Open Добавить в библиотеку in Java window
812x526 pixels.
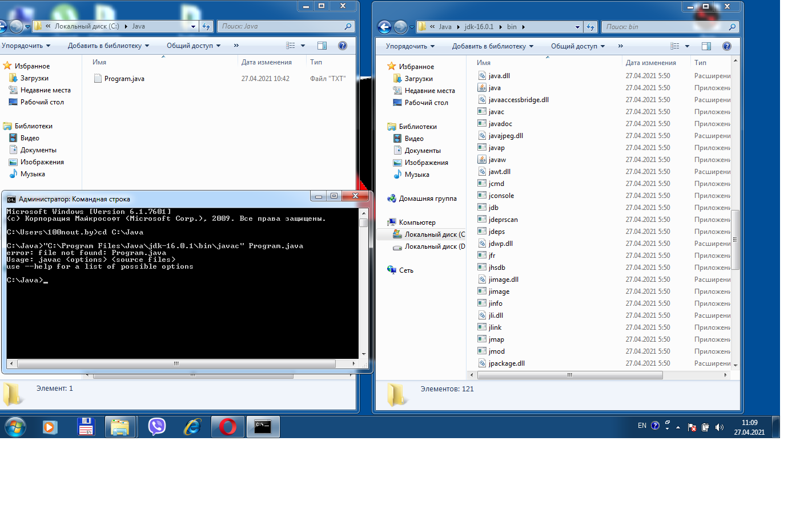[108, 46]
